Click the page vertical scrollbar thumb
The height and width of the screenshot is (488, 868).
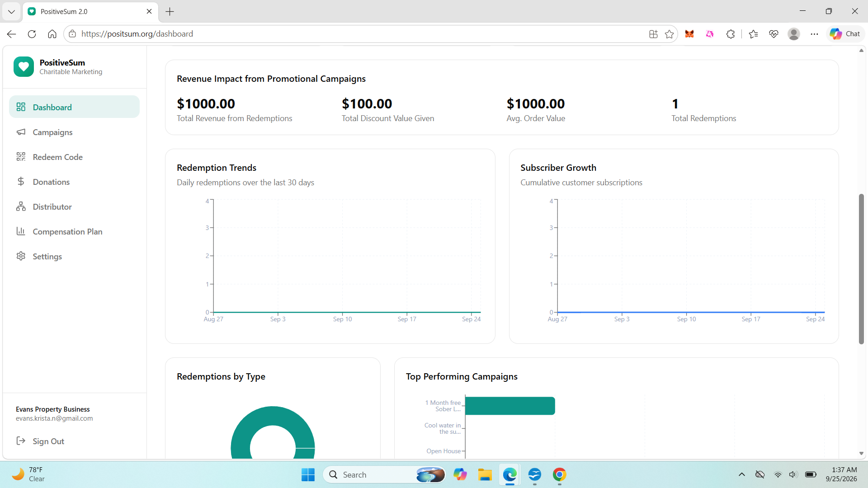pos(861,269)
